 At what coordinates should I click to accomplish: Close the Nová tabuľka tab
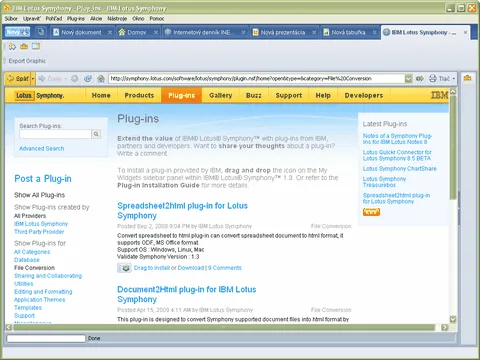[374, 32]
